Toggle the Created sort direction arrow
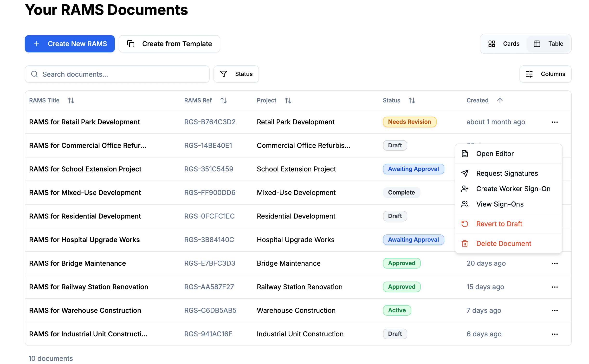Image resolution: width=589 pixels, height=364 pixels. coord(500,100)
